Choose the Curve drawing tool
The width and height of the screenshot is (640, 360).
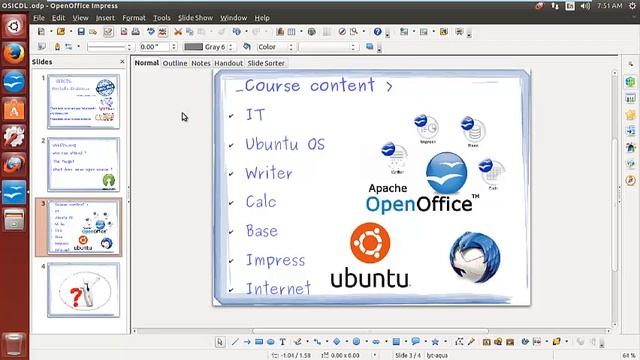[298, 342]
